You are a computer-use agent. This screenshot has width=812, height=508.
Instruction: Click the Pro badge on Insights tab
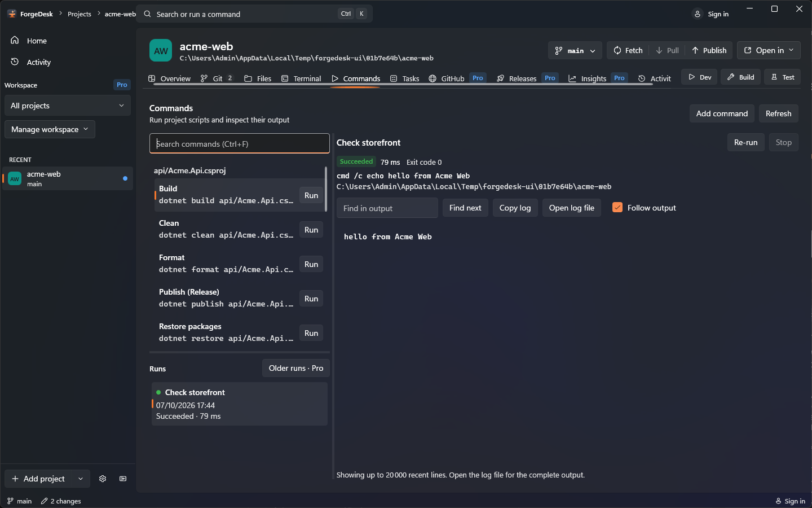pos(619,78)
